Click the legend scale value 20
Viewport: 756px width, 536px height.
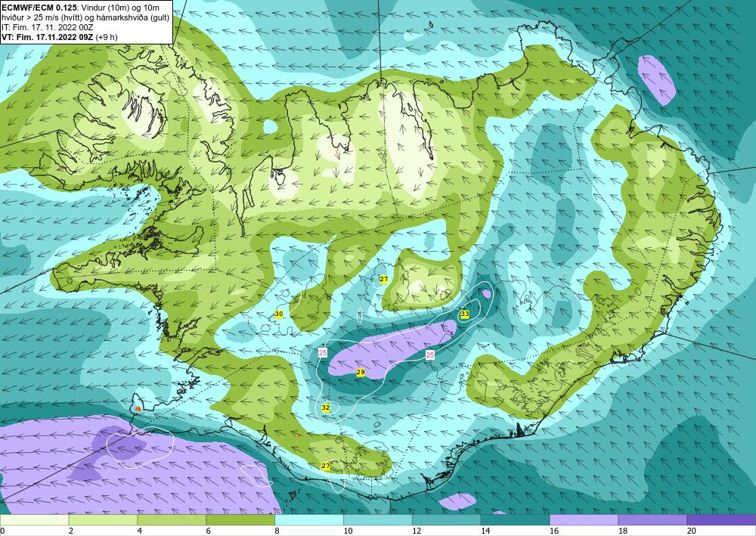click(692, 531)
